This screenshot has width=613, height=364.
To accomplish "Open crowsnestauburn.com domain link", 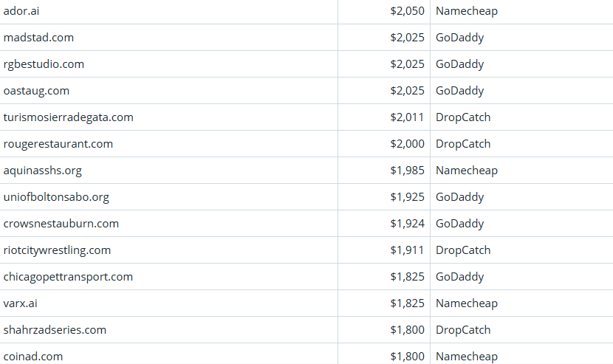I will click(x=61, y=224).
